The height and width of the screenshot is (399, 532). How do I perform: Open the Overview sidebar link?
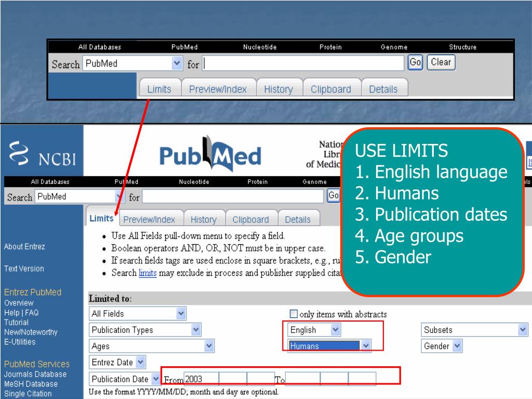[x=19, y=303]
